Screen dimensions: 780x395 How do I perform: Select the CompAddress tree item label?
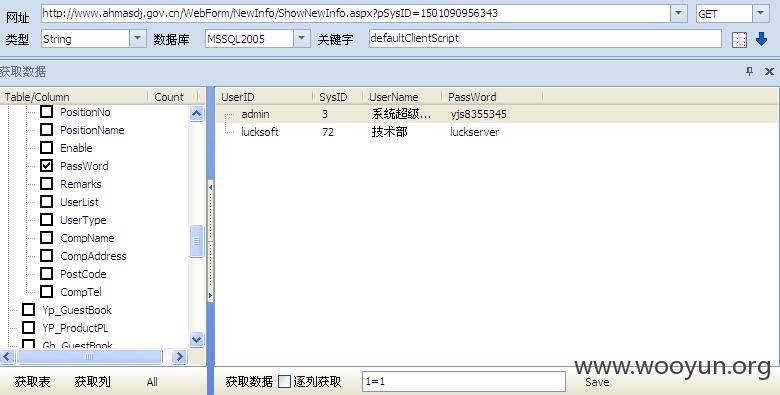click(93, 256)
